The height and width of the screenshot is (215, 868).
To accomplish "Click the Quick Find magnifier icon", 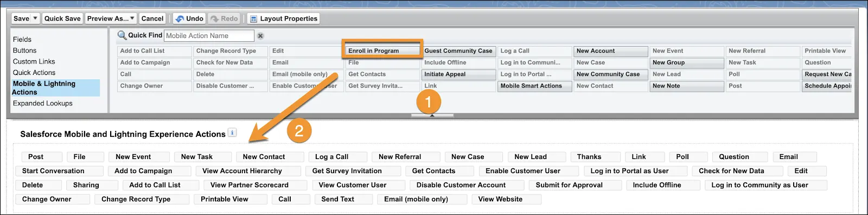I will (x=122, y=35).
